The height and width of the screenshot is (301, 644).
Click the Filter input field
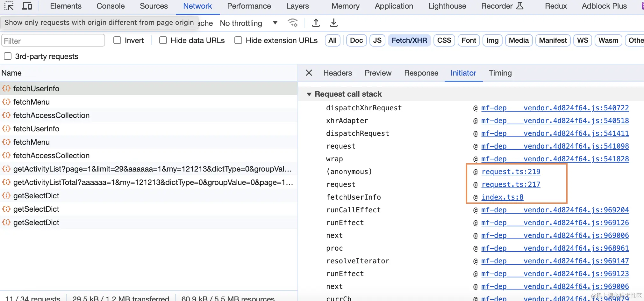[x=53, y=40]
